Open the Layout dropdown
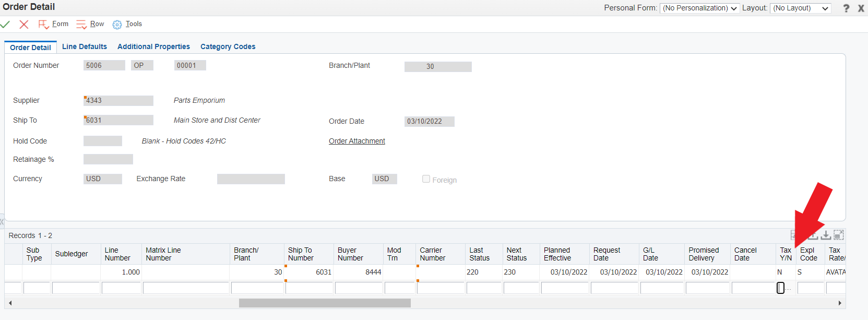 tap(801, 8)
